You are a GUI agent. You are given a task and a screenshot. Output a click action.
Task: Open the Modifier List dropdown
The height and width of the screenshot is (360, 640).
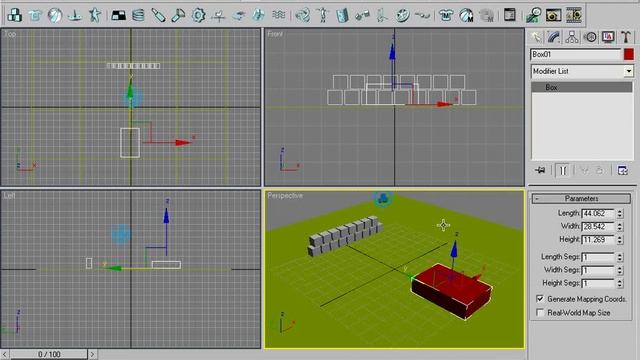pyautogui.click(x=582, y=71)
